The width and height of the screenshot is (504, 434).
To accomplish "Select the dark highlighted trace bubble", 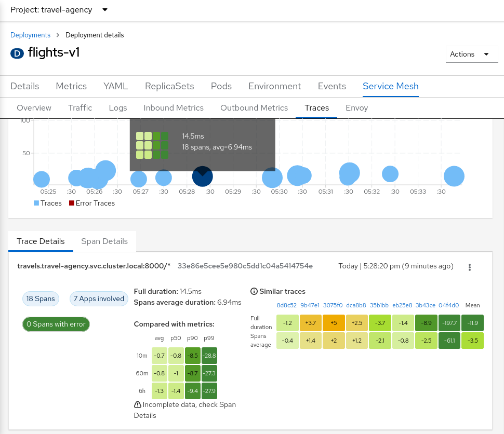I will [x=202, y=177].
